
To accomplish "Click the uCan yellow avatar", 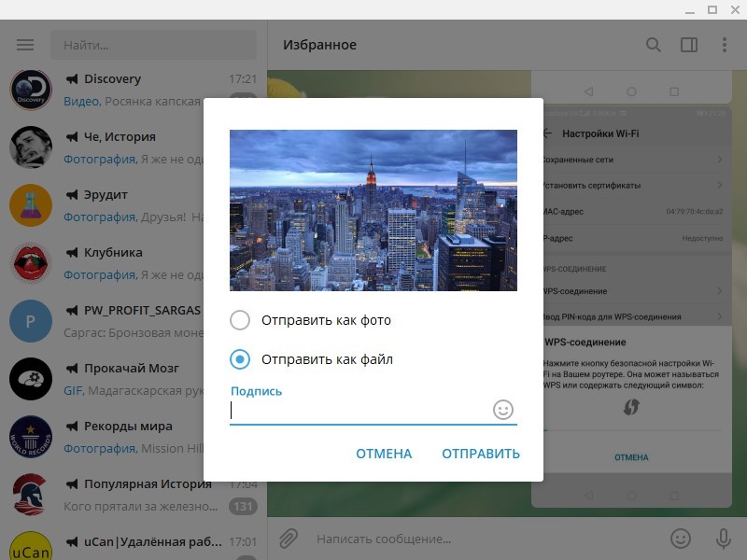I will pos(31,547).
